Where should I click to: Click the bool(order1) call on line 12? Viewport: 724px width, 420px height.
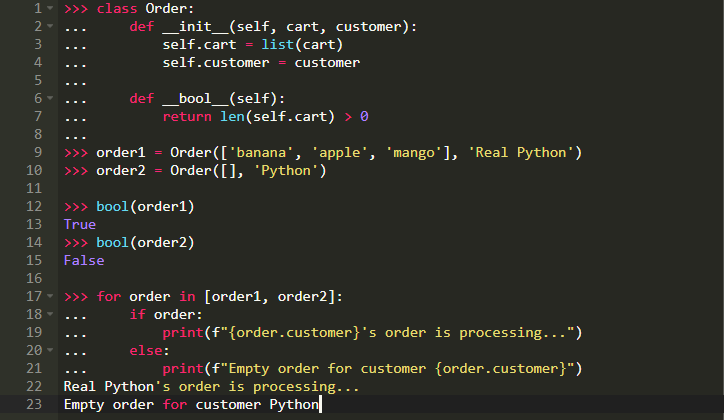[x=145, y=206]
